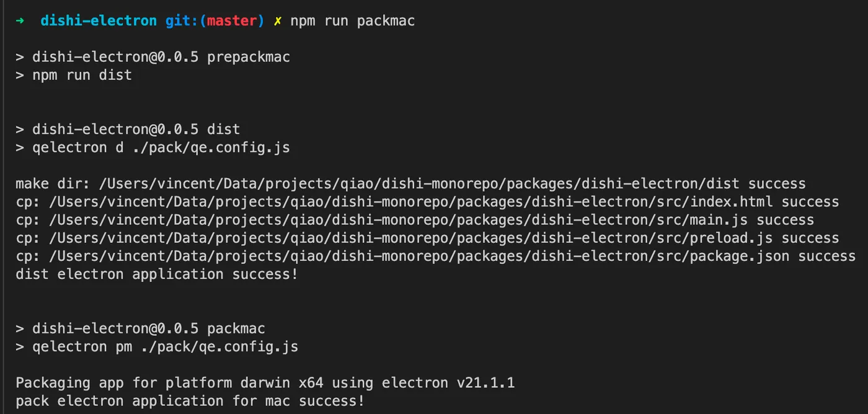Click the npm run dist output line
This screenshot has height=414, width=868.
[82, 76]
